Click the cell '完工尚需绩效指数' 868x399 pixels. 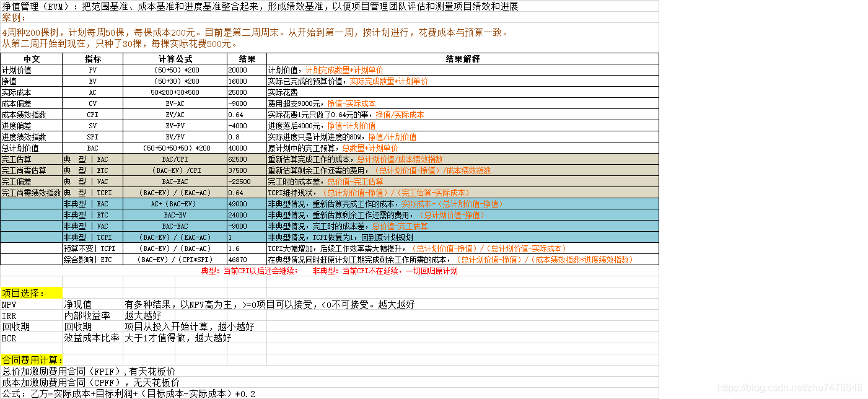32,193
